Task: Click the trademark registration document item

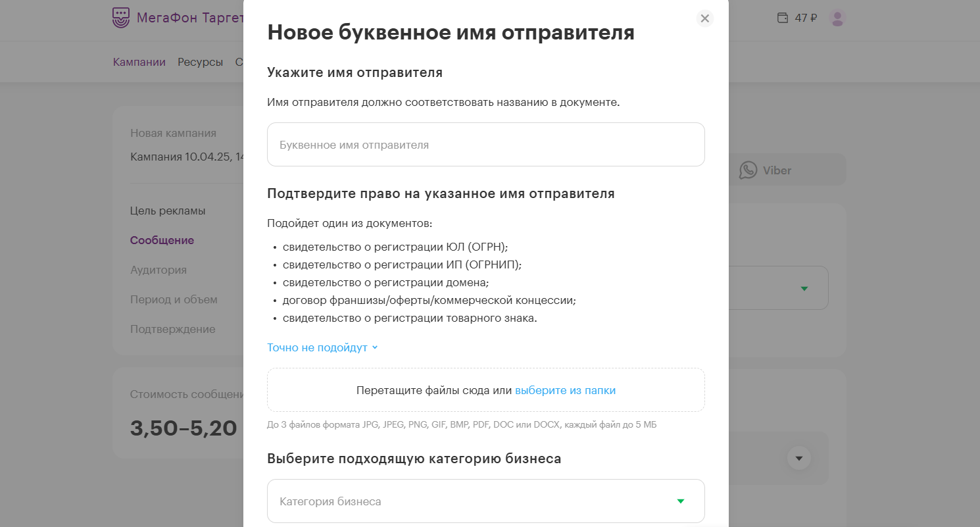Action: click(410, 318)
